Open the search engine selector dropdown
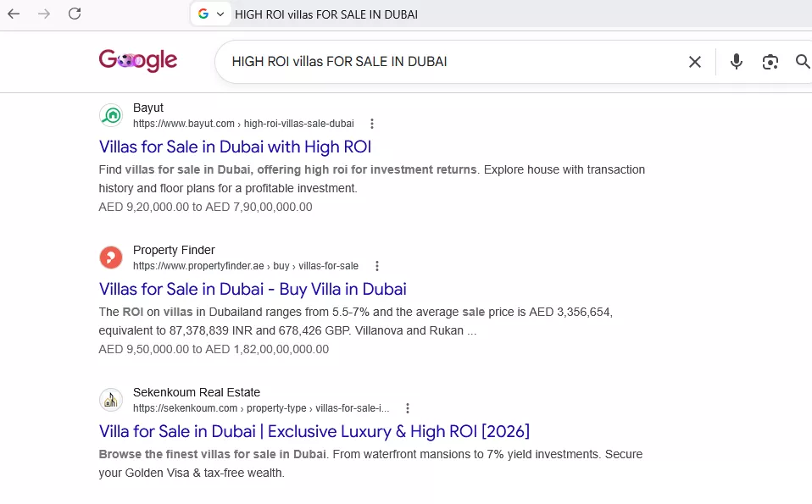This screenshot has width=812, height=504. click(x=211, y=14)
